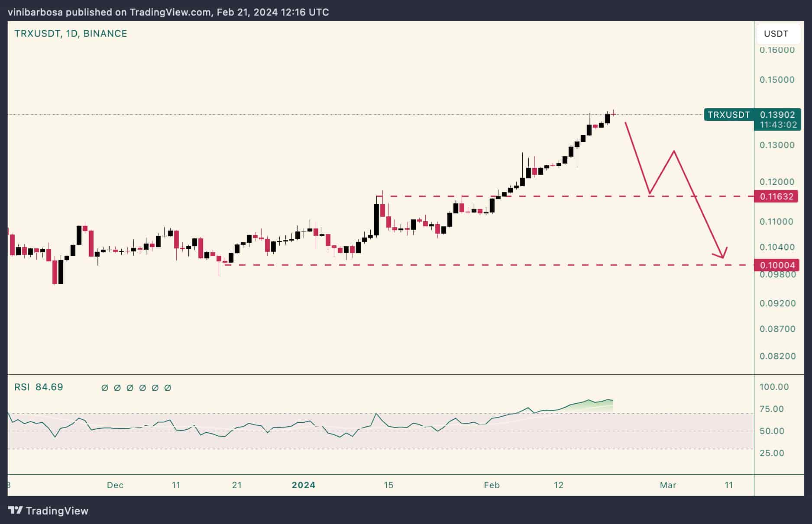Click the 0.16000 price axis label

(777, 50)
